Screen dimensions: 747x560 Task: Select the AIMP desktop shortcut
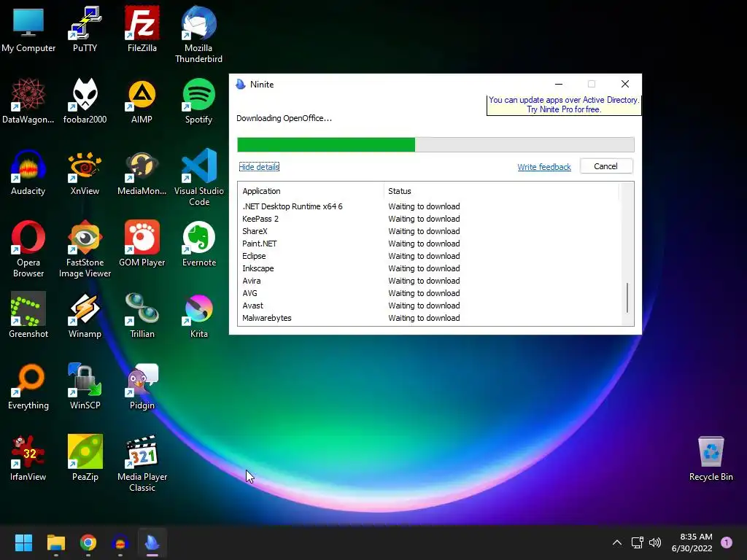pos(142,101)
